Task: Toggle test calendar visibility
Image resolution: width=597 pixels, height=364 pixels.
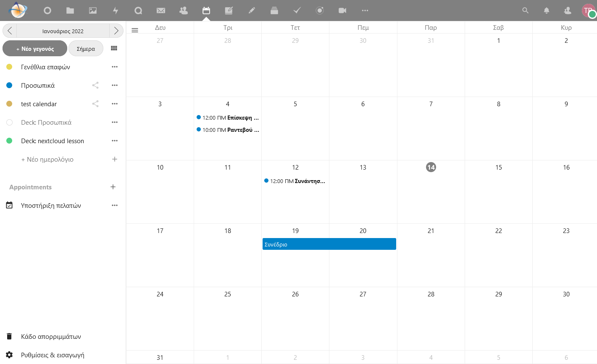Action: 9,104
